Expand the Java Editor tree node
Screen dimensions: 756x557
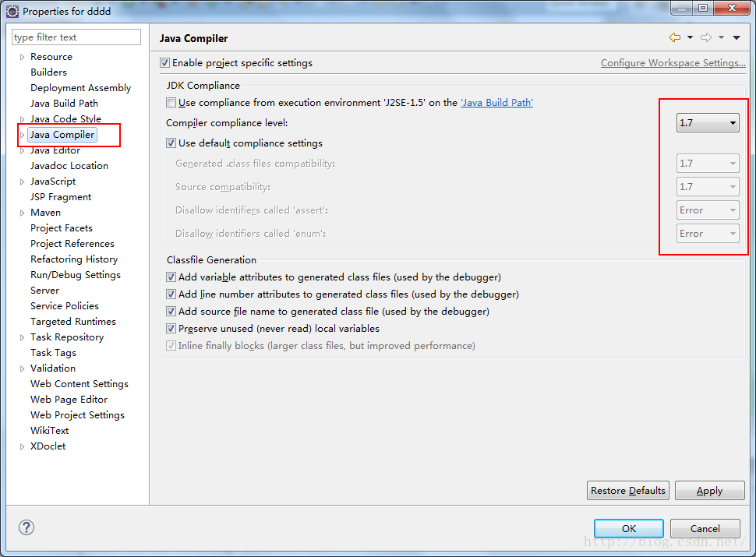[22, 150]
